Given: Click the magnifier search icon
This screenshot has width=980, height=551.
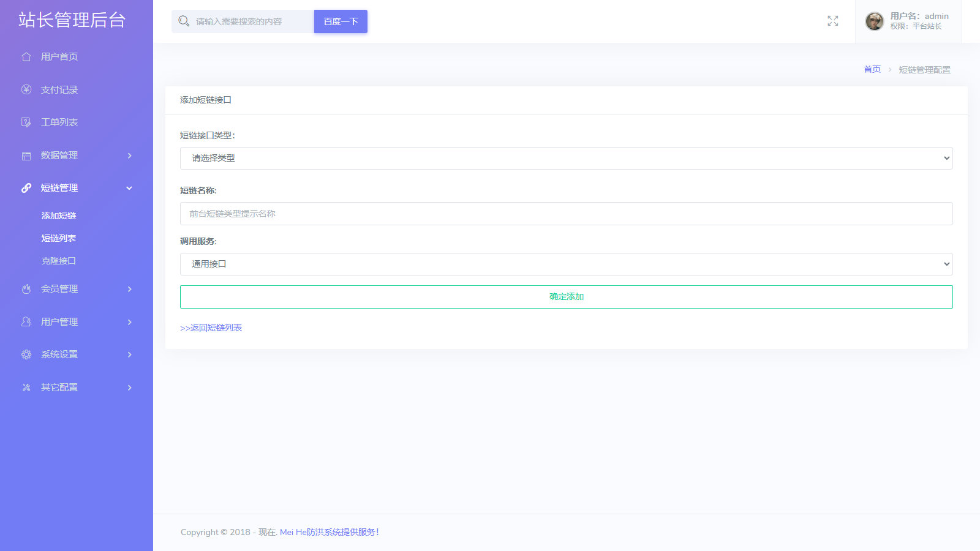Looking at the screenshot, I should (184, 21).
